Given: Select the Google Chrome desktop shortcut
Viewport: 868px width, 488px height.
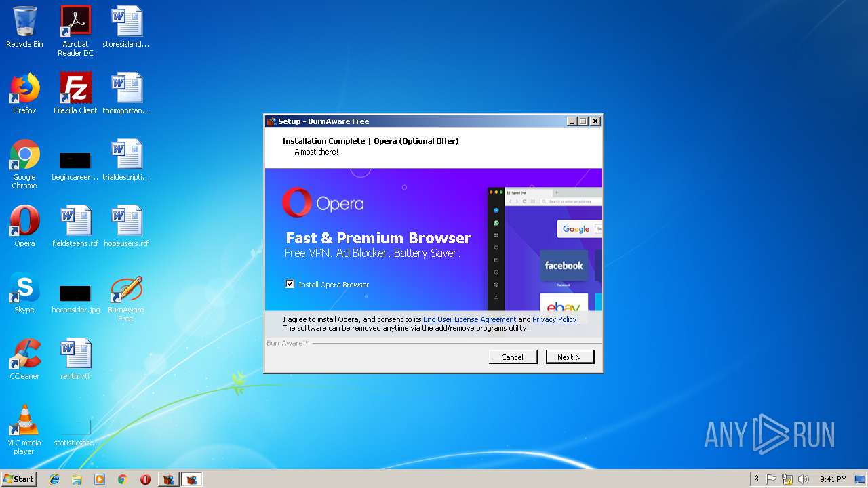Looking at the screenshot, I should coord(24,164).
